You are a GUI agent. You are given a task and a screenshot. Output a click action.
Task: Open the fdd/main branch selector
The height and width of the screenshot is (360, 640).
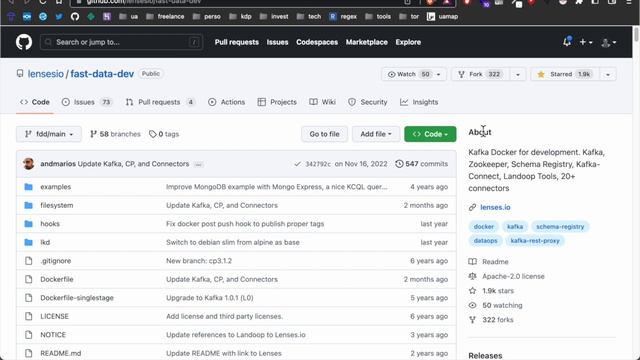pos(49,134)
